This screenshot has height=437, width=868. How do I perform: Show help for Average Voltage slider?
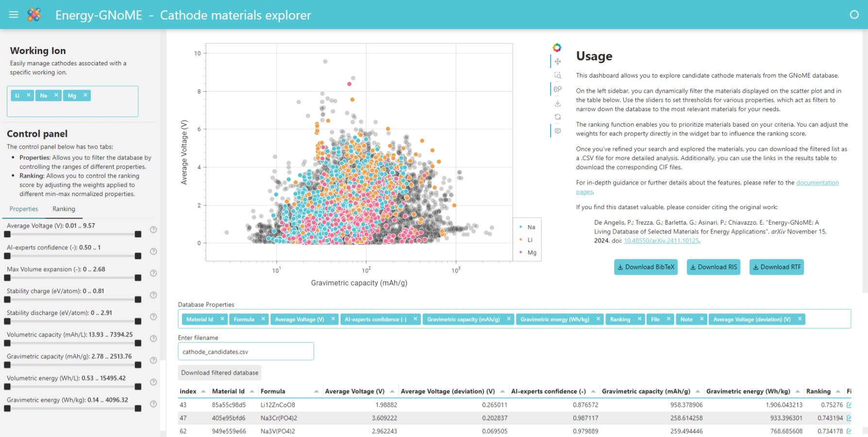point(153,229)
